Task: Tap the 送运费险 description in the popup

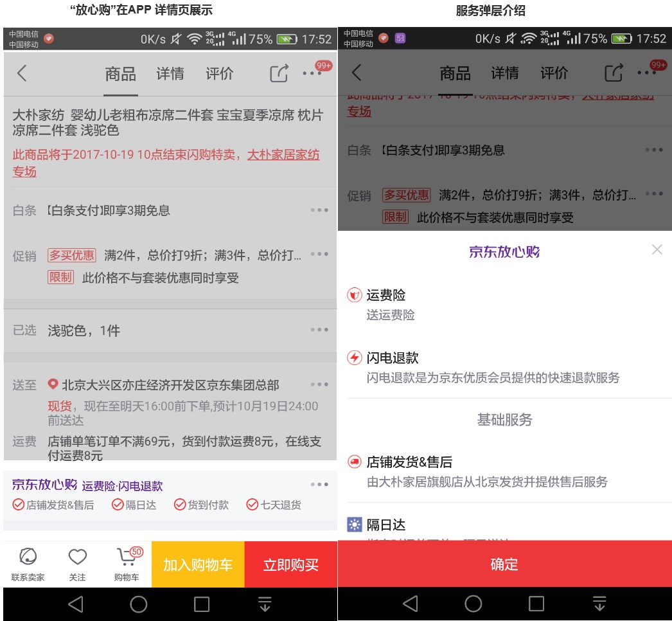Action: pos(391,315)
